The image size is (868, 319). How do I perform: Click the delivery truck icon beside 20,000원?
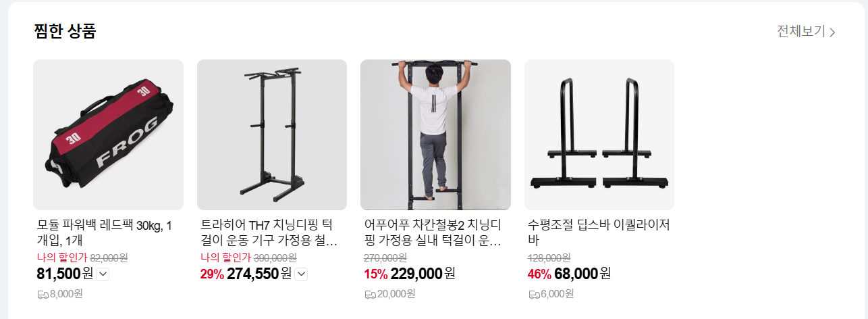pyautogui.click(x=370, y=294)
